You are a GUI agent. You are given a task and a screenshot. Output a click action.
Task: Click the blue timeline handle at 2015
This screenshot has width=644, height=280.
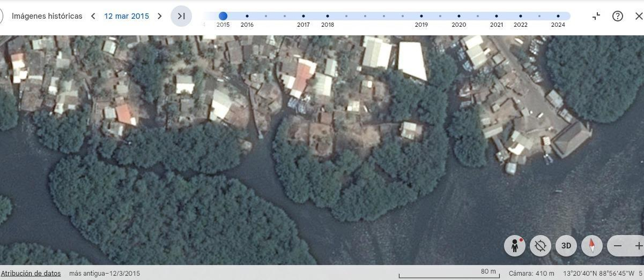(x=223, y=16)
